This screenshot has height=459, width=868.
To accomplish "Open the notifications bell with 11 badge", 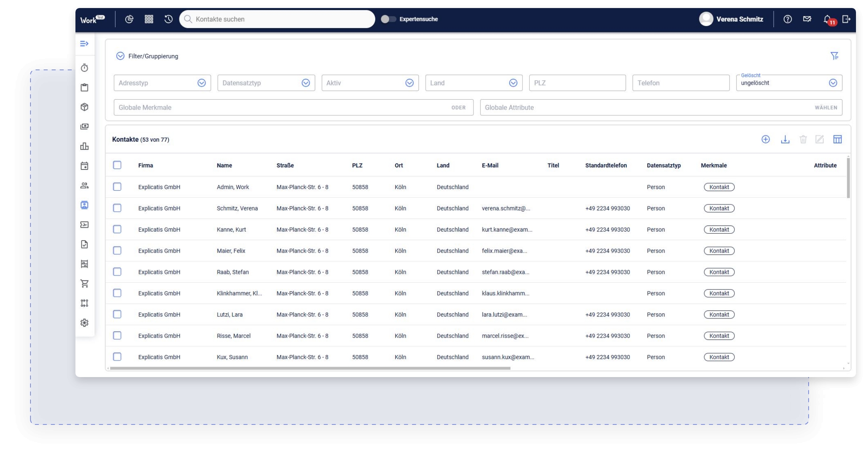I will click(827, 19).
